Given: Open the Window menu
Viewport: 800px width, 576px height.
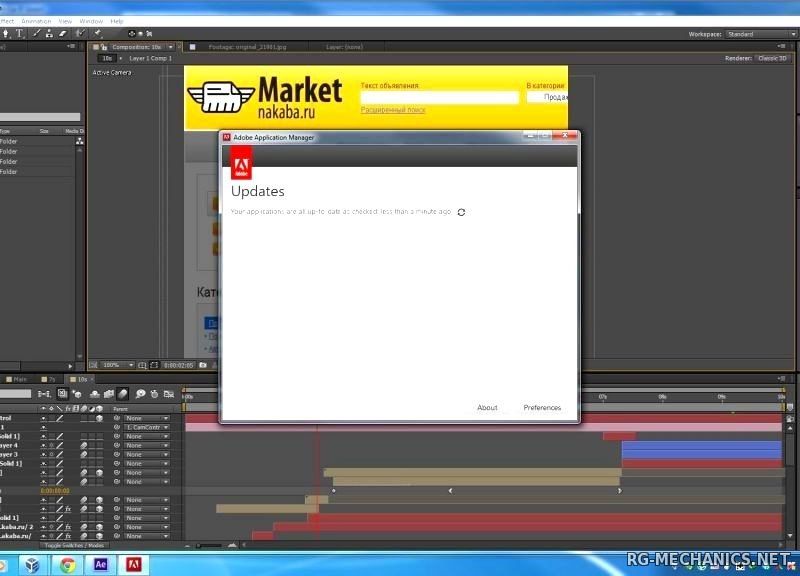Looking at the screenshot, I should point(91,21).
